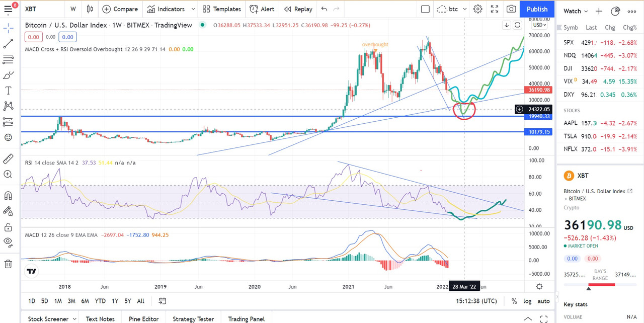The image size is (644, 323).
Task: Open watchlist advanced view pie icon
Action: [615, 11]
